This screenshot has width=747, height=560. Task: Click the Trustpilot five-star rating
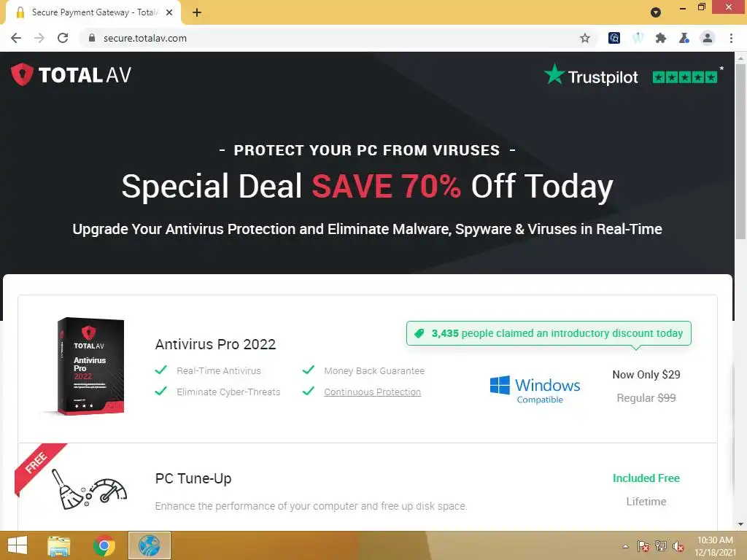684,77
